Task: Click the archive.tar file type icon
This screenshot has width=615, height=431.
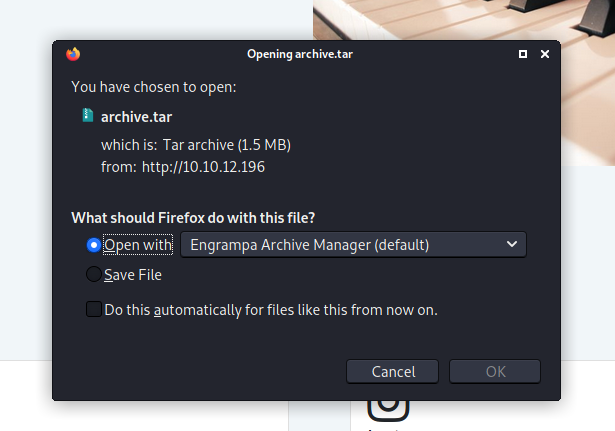Action: click(88, 116)
